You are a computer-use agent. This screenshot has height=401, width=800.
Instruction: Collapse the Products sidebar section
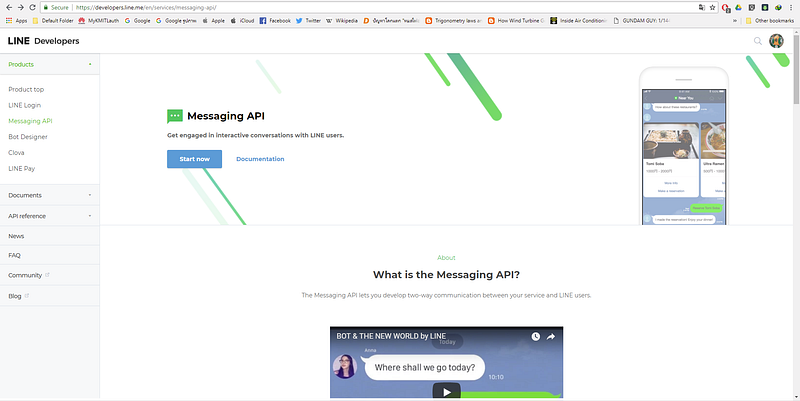pos(50,64)
